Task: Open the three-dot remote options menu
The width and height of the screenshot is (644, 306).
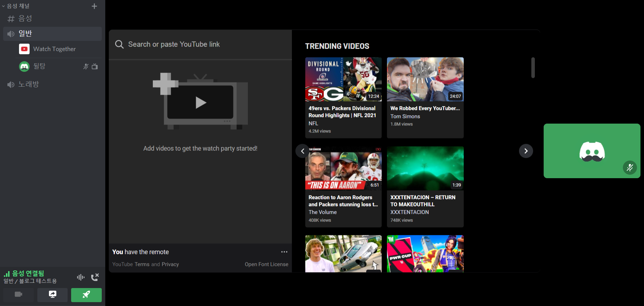Action: 284,252
